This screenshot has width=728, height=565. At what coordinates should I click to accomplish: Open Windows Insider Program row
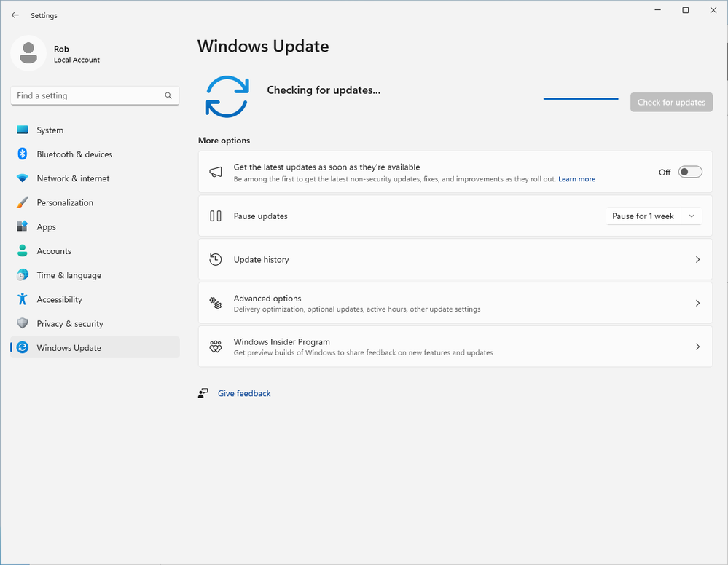pos(455,347)
